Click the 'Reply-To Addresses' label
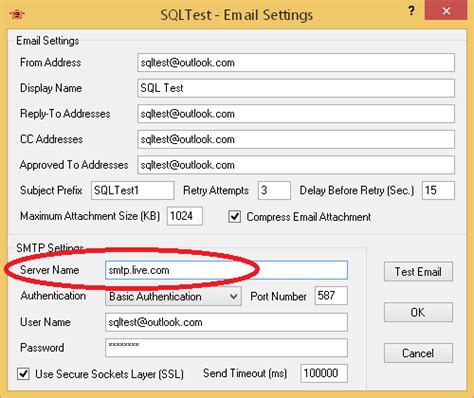 [x=65, y=114]
